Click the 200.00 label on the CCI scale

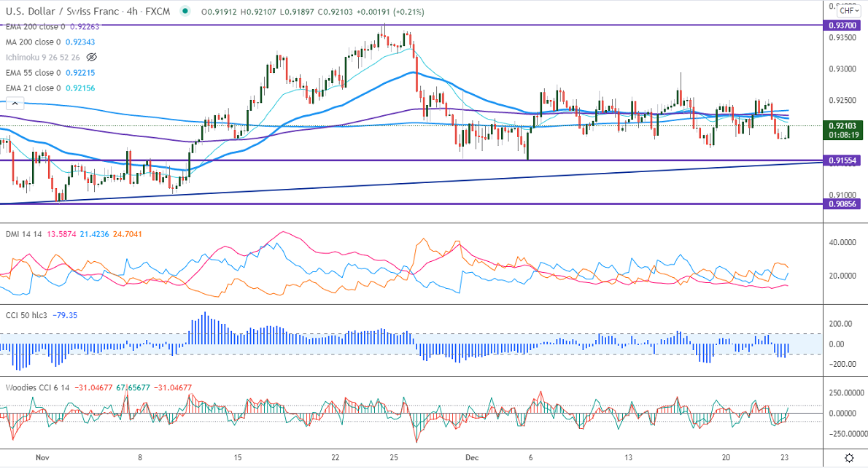840,324
